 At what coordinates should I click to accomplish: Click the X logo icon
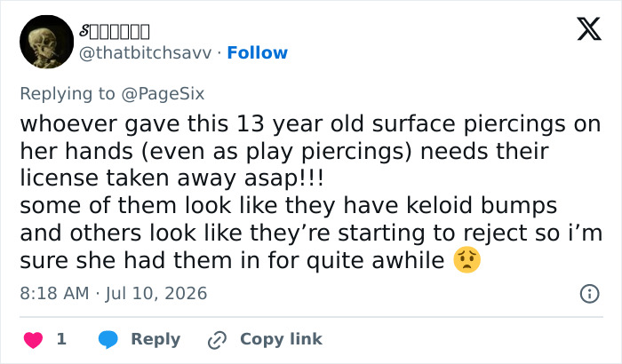[x=589, y=28]
